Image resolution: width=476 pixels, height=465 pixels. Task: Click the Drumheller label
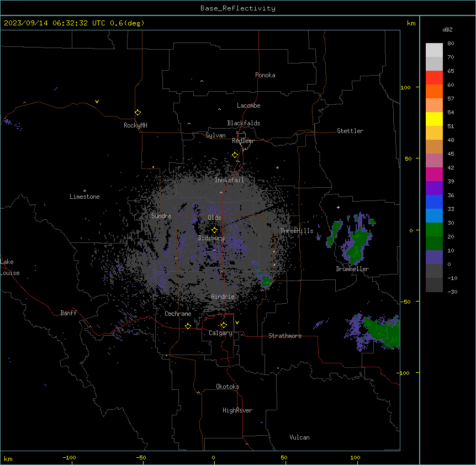pyautogui.click(x=352, y=269)
